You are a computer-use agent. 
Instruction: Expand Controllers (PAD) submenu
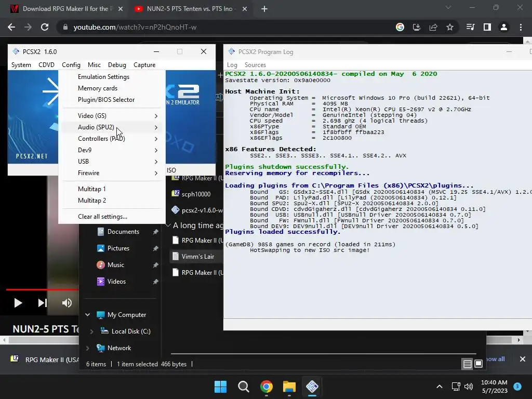[x=112, y=139]
